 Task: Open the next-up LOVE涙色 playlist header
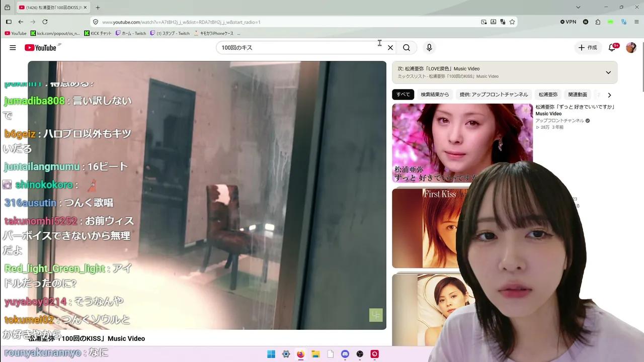505,72
